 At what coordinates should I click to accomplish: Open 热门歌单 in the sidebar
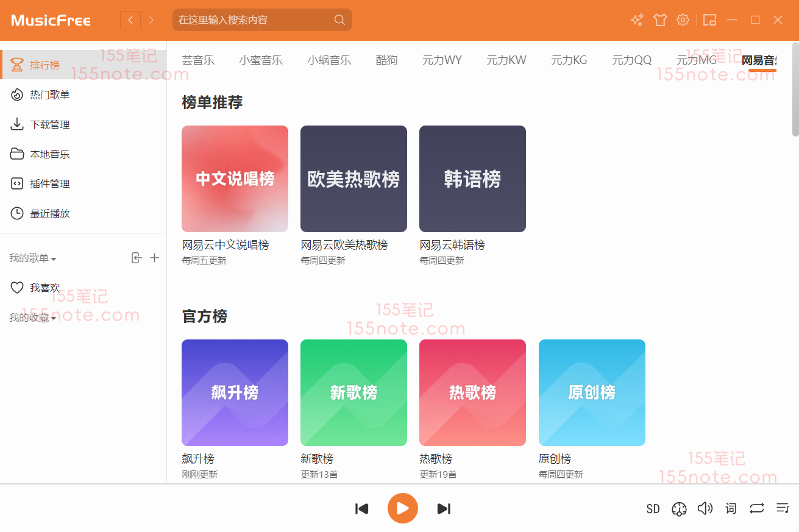[50, 95]
